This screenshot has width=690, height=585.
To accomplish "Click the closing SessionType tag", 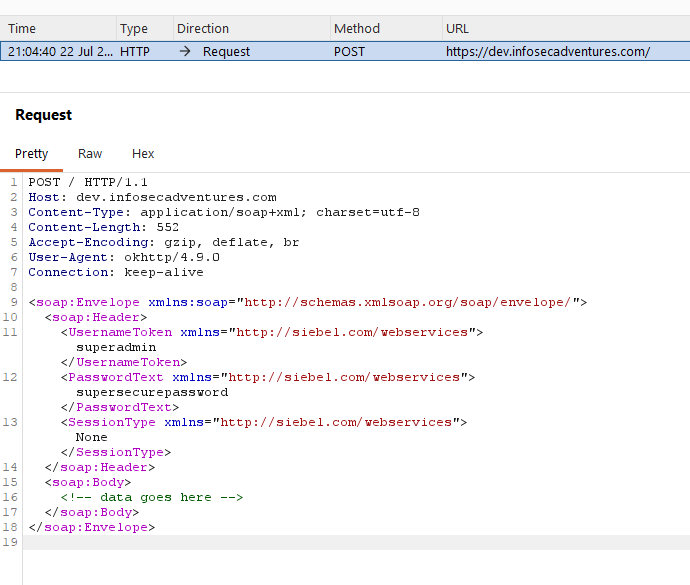I will point(116,452).
